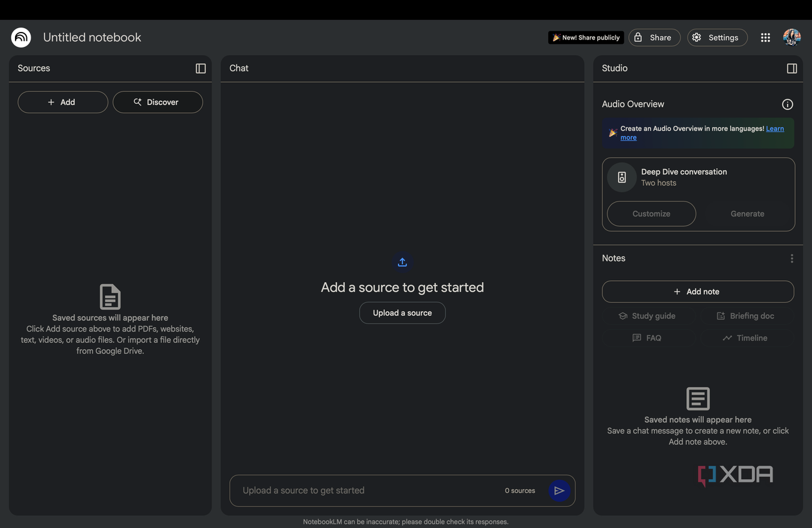Click the send message arrow button
This screenshot has height=528, width=812.
[x=559, y=490]
